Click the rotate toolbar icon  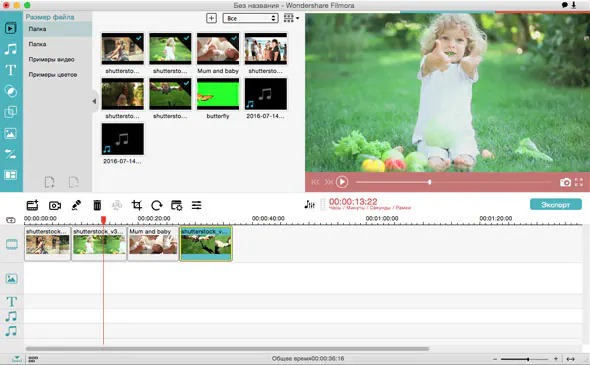coord(157,205)
